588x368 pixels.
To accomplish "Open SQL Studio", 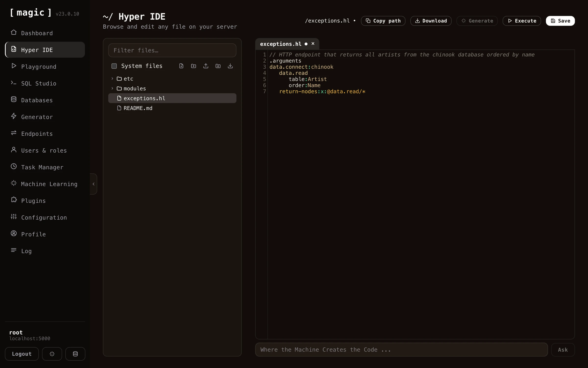I will click(x=45, y=83).
